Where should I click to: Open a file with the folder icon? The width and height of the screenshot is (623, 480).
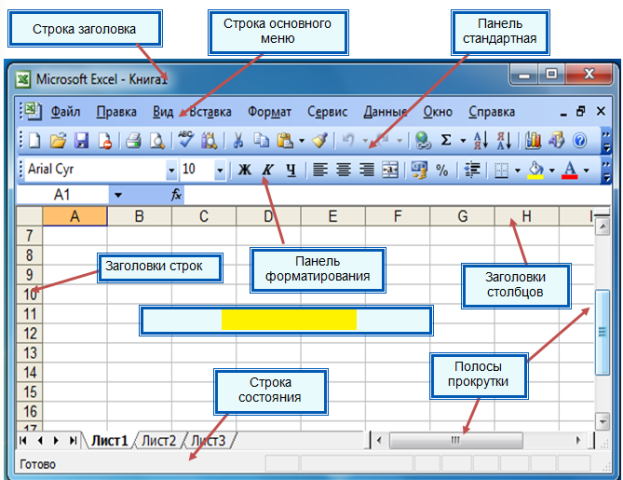tap(58, 141)
